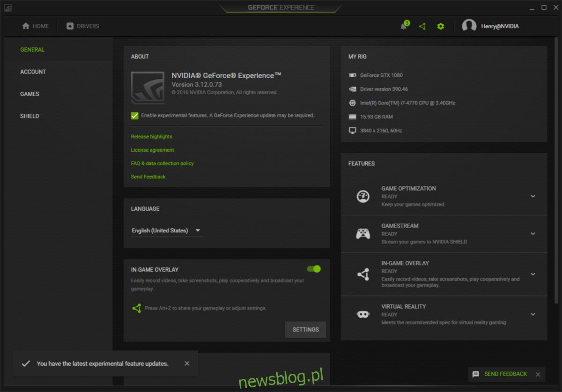Click Stream your games to NVIDIA SHIELD text
562x392 pixels.
click(424, 242)
